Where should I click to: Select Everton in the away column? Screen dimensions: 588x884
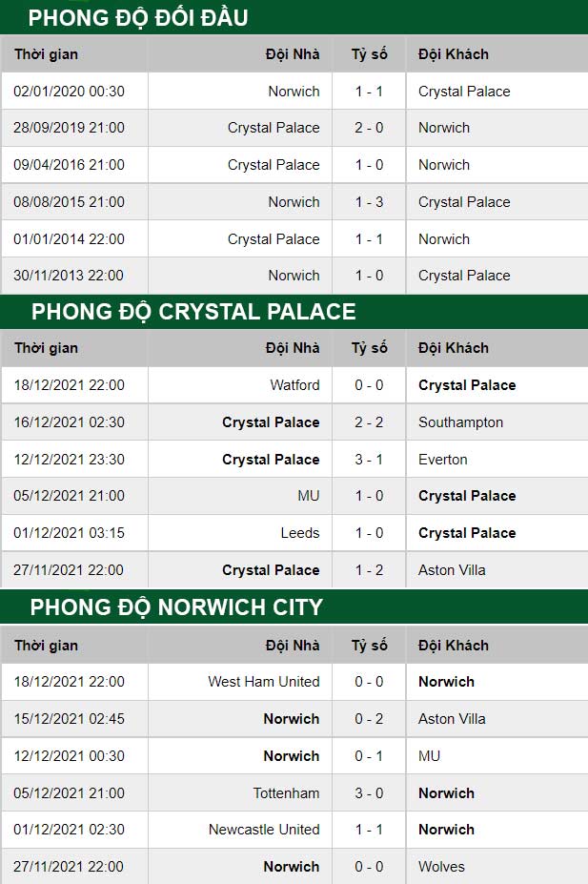[x=443, y=460]
